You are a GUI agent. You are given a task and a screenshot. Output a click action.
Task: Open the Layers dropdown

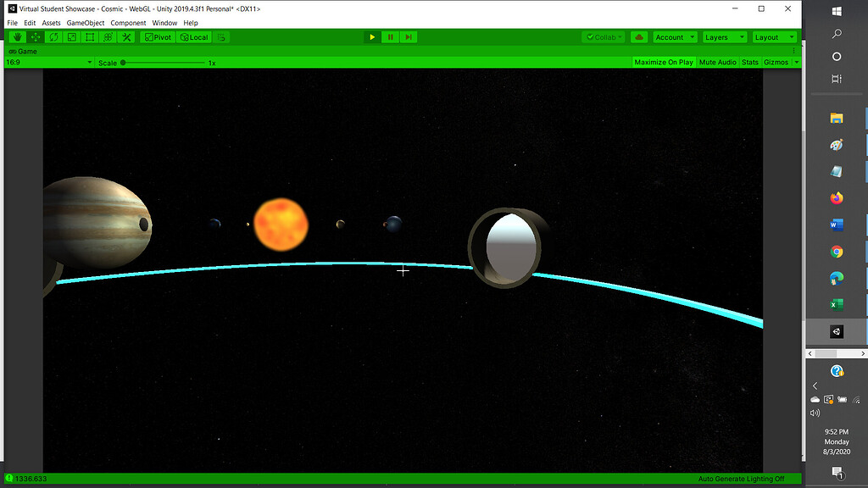[x=724, y=36]
